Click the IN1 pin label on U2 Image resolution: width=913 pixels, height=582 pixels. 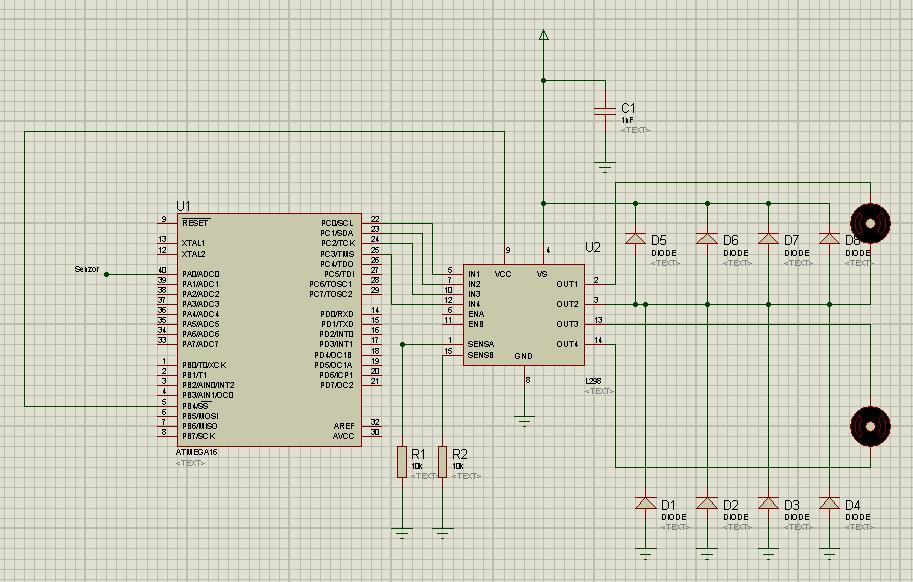point(474,274)
